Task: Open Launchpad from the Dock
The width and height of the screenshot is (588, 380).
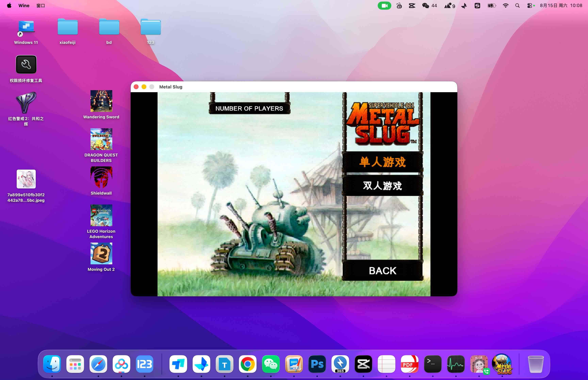Action: tap(75, 364)
